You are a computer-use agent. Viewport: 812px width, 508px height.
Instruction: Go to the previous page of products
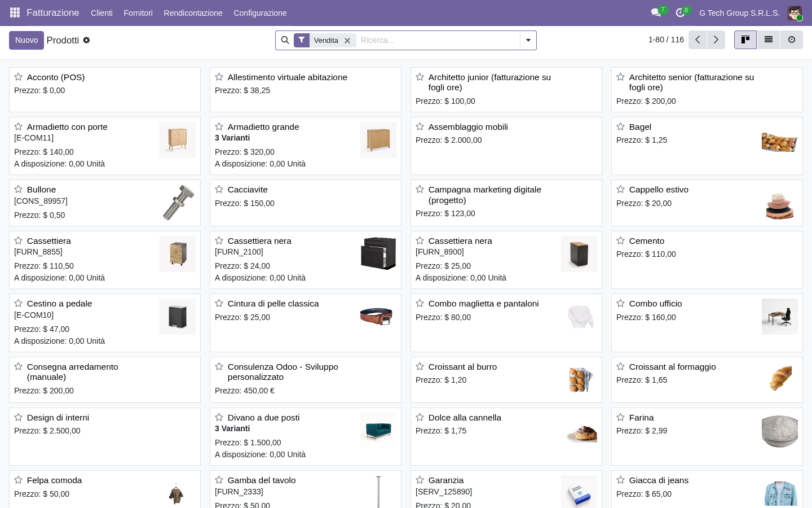pyautogui.click(x=698, y=40)
